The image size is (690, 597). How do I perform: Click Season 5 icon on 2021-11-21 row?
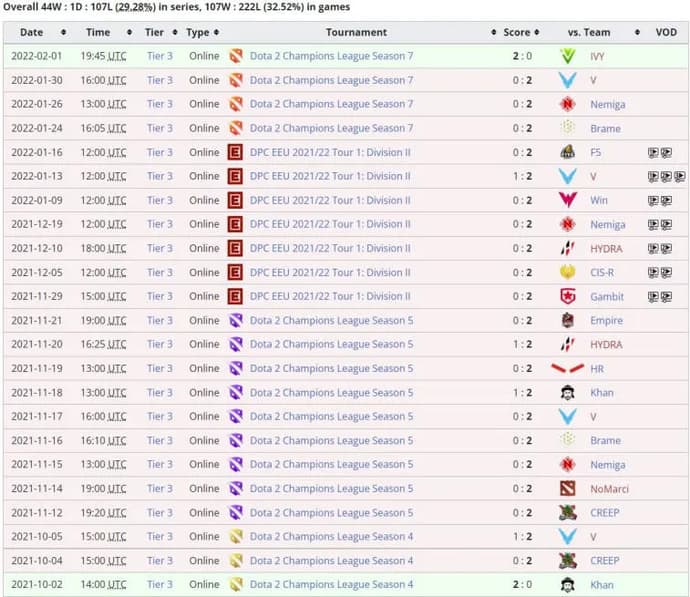(x=236, y=320)
